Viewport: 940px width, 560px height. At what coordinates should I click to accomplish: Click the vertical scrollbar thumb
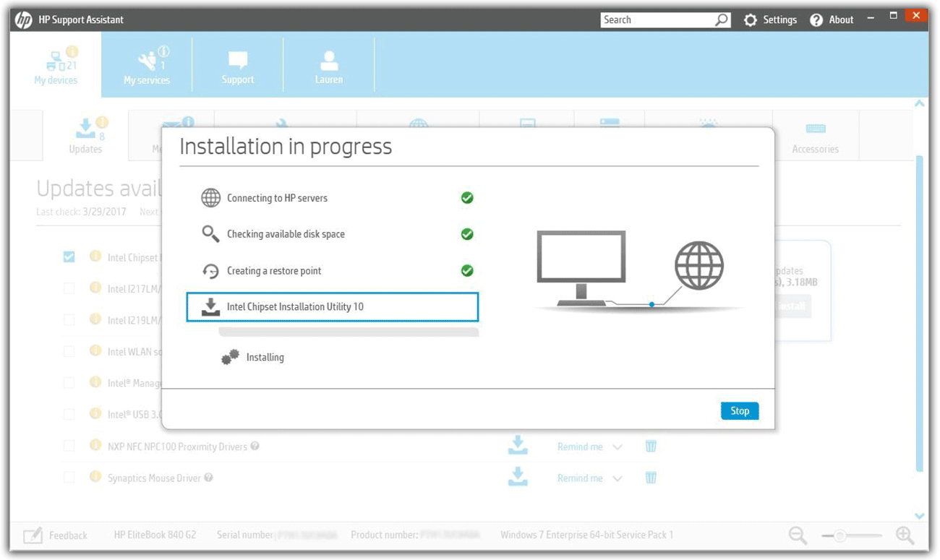(919, 313)
